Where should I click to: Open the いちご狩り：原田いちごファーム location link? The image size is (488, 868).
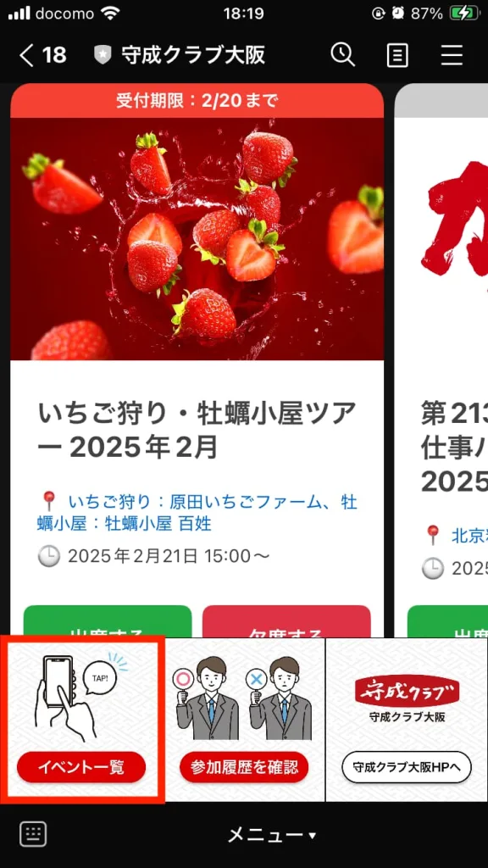tap(197, 512)
